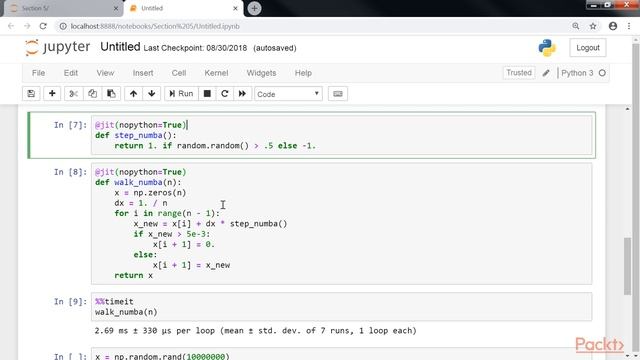Click the Last Checkpoint 08/30/2018 text
Screen dimensions: 640x360
coord(195,48)
